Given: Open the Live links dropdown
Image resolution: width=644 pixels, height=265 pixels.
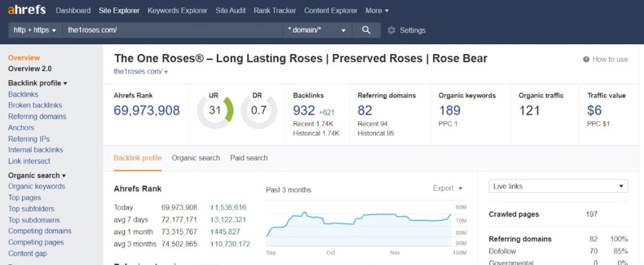Looking at the screenshot, I should pyautogui.click(x=558, y=187).
